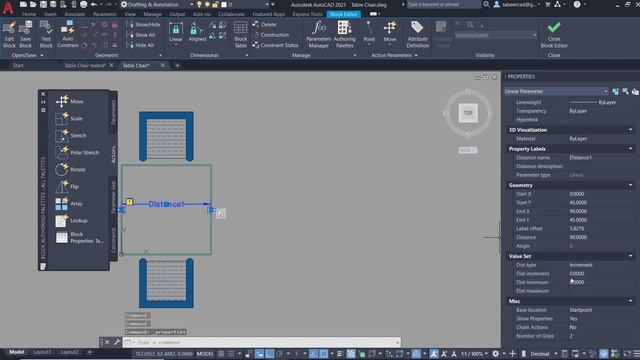Choose the Move action in the ribbon
This screenshot has height=360, width=640.
(x=390, y=33)
